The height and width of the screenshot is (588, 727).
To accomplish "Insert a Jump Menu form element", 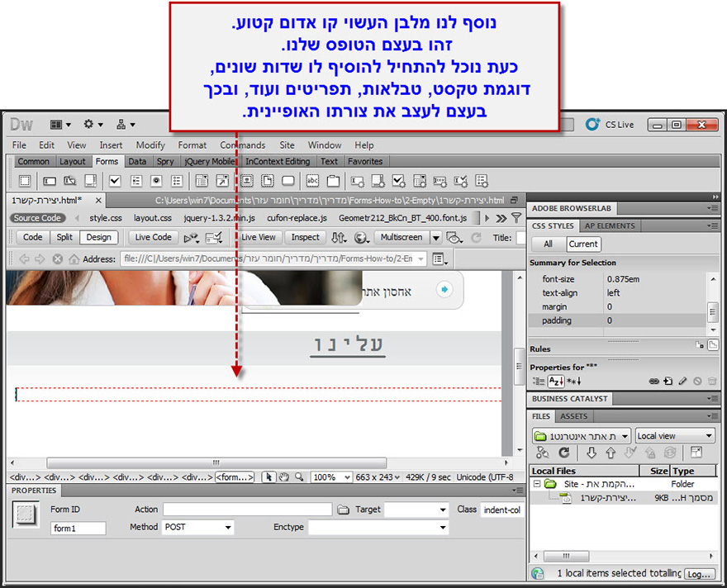I will (x=222, y=181).
